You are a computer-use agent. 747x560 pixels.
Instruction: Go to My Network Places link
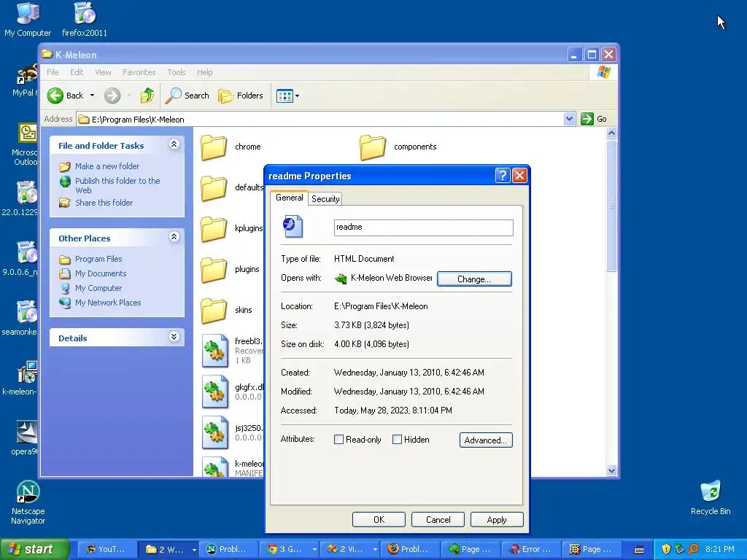coord(108,303)
